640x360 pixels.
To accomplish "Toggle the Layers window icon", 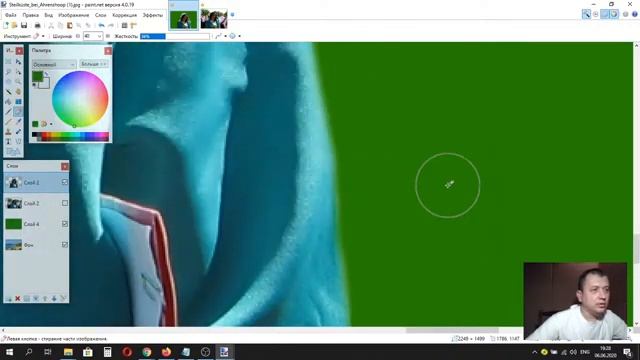I will (x=605, y=14).
